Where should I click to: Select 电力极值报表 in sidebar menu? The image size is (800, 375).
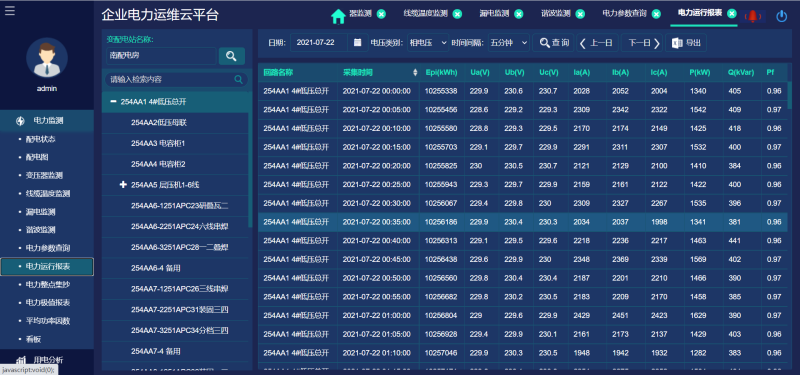47,303
